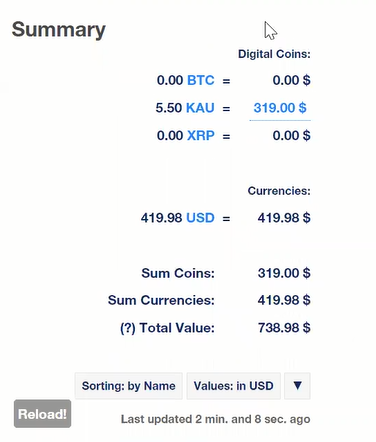Click the (?) help next to Total Value
The height and width of the screenshot is (442, 376).
[128, 328]
